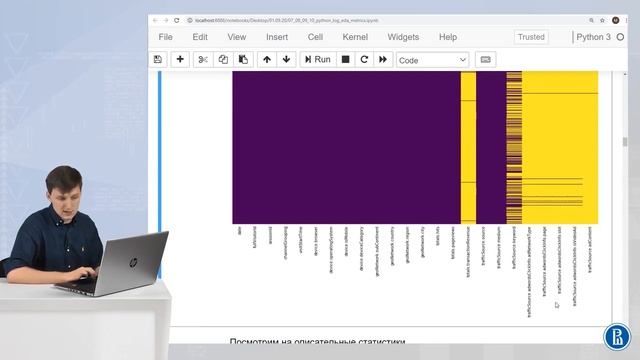Open the Cell menu
Viewport: 640px width, 360px height.
(x=315, y=37)
